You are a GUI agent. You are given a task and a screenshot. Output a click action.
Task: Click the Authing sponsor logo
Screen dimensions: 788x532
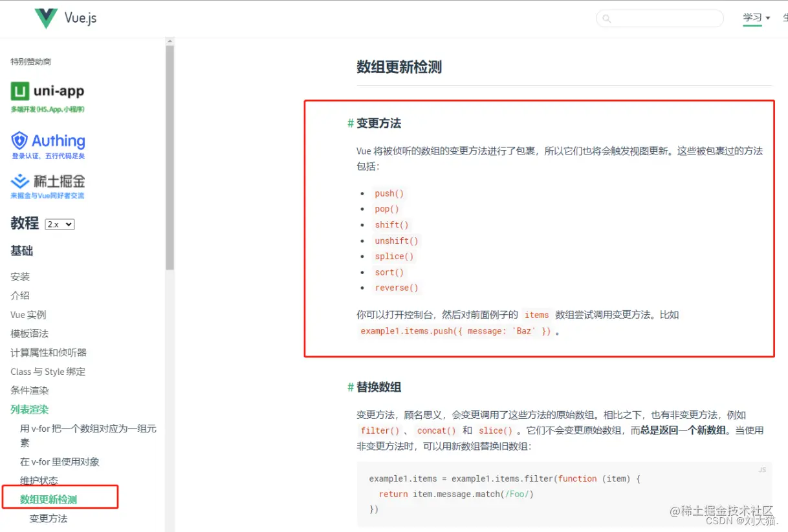coord(47,142)
